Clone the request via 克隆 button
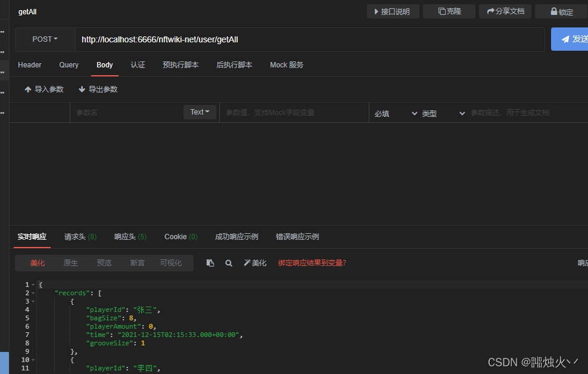Screen dimensions: 588x374 pyautogui.click(x=449, y=12)
